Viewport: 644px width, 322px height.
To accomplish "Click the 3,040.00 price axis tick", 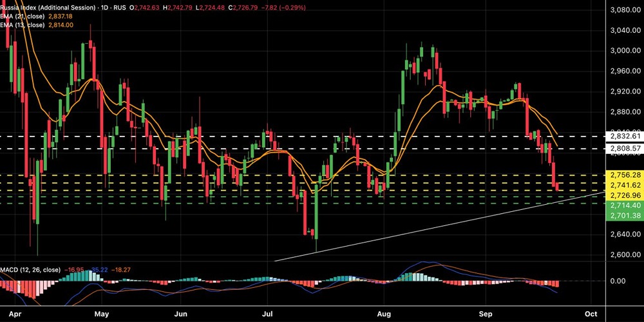I will (625, 30).
